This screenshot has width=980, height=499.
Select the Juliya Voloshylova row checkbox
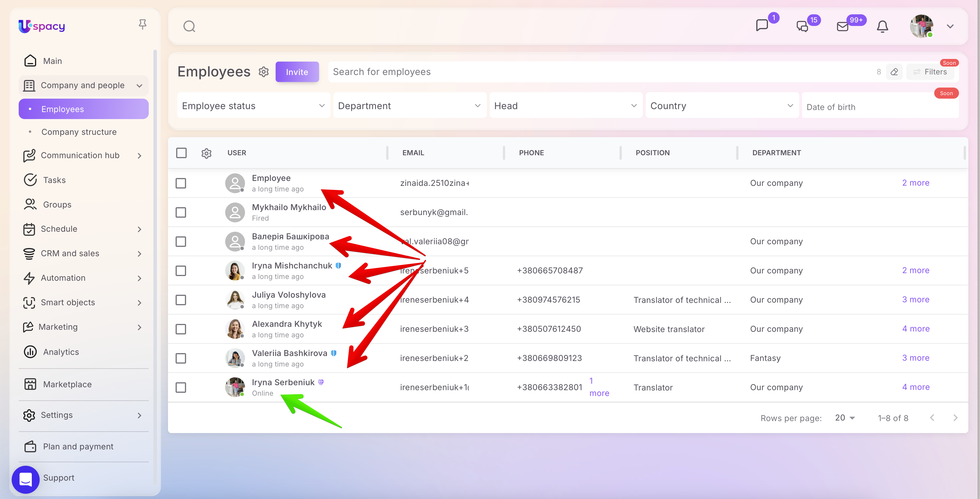tap(181, 300)
